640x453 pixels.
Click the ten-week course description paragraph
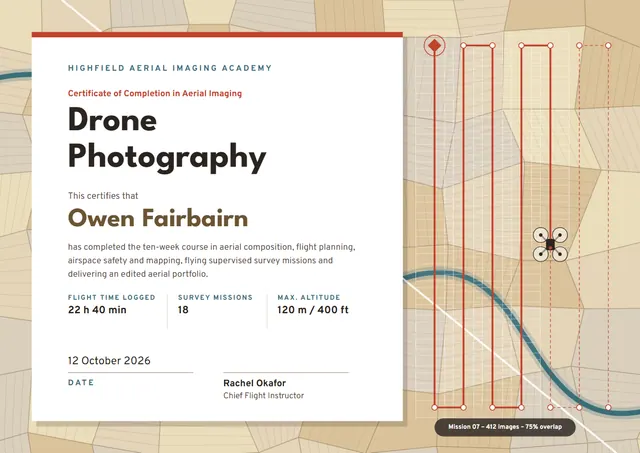pos(211,260)
